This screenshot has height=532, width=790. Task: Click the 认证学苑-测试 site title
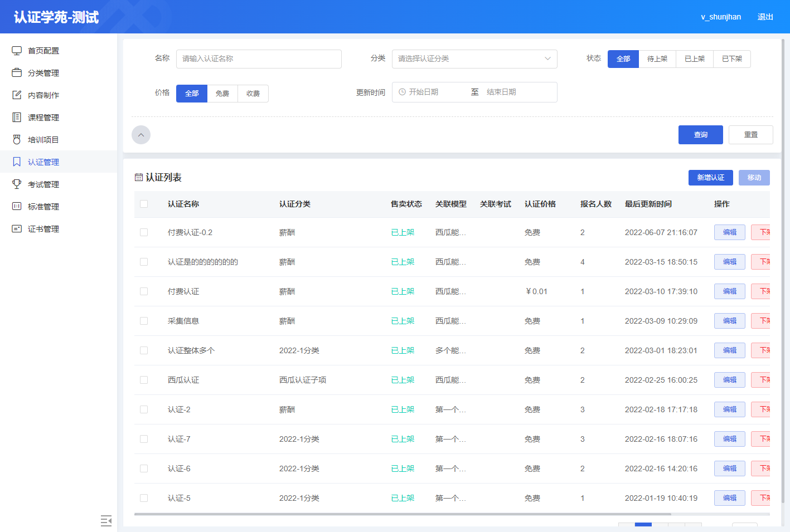pos(56,17)
